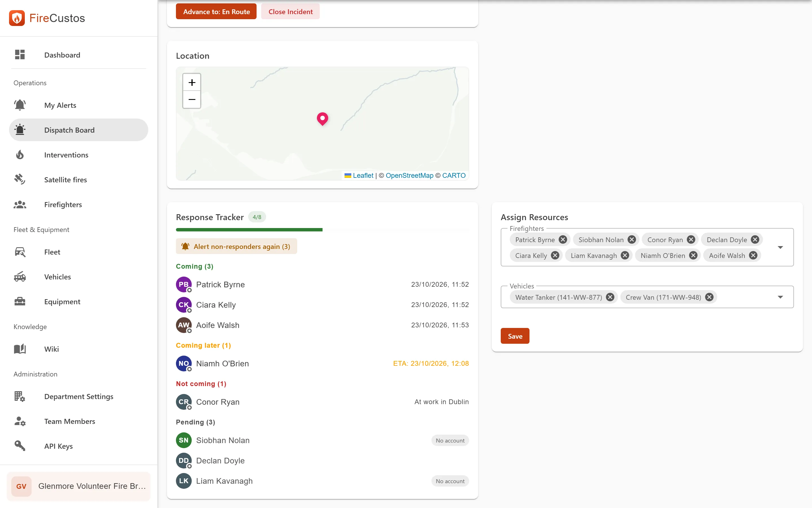Open Satellite fires satellite icon
Viewport: 812px width, 508px height.
click(x=20, y=180)
